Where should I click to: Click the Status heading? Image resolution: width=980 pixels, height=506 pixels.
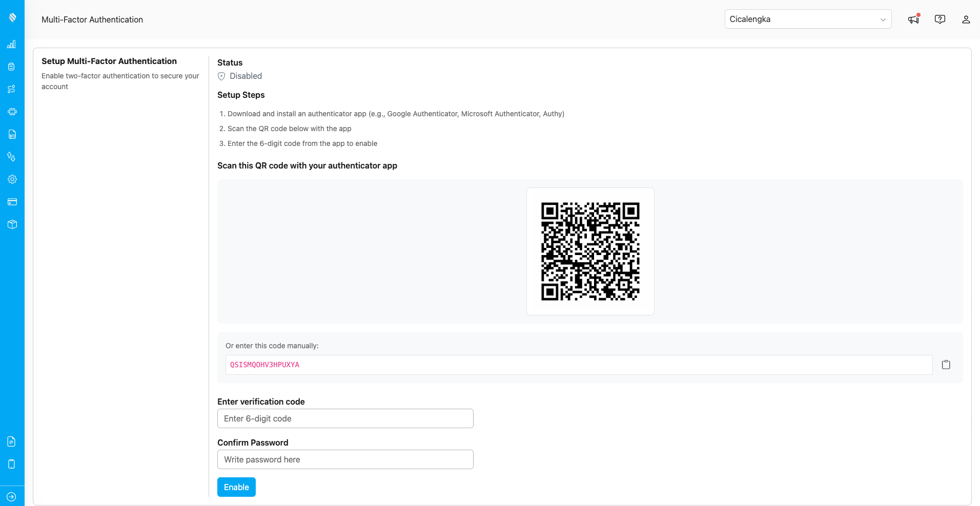[230, 62]
